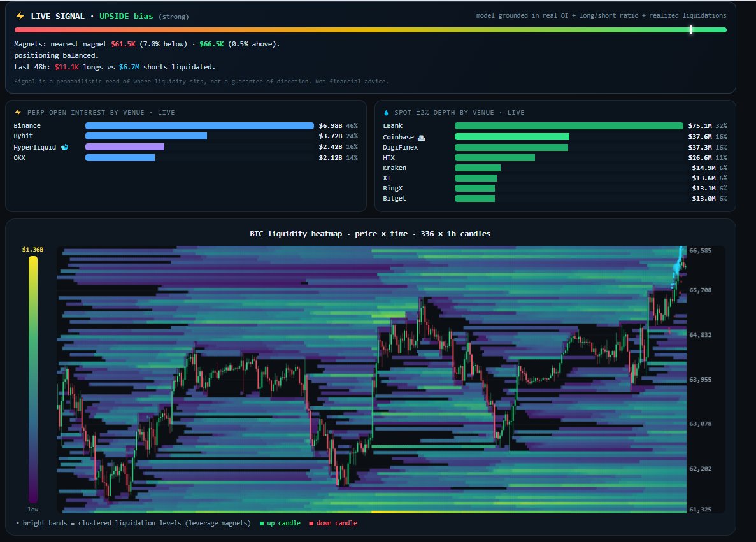Click the model grounding note at top right
The width and height of the screenshot is (756, 542).
601,15
